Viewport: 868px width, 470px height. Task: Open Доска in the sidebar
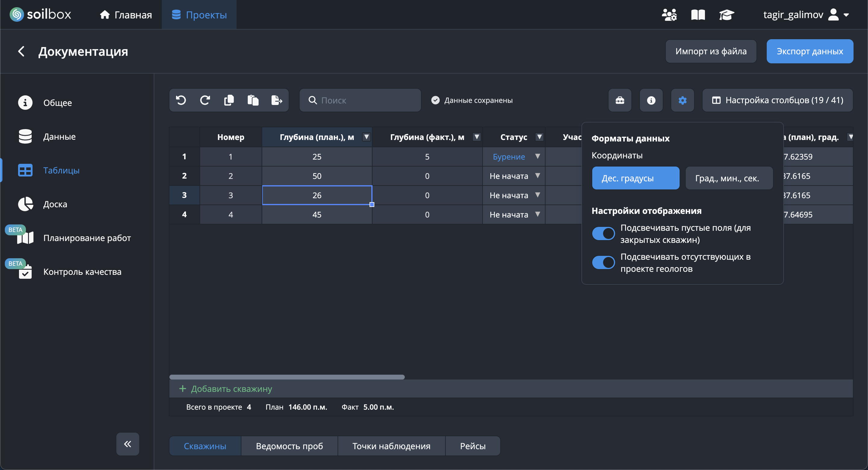(x=55, y=204)
